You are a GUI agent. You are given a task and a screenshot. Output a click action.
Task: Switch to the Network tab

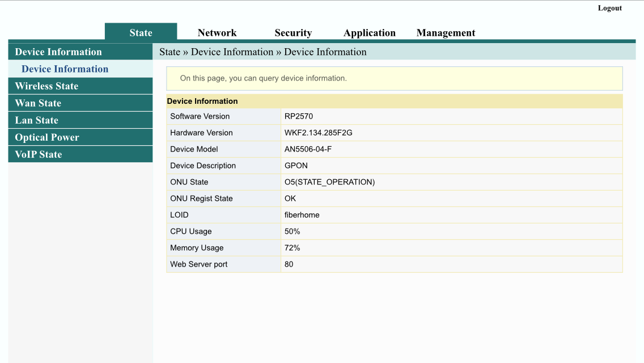point(217,33)
